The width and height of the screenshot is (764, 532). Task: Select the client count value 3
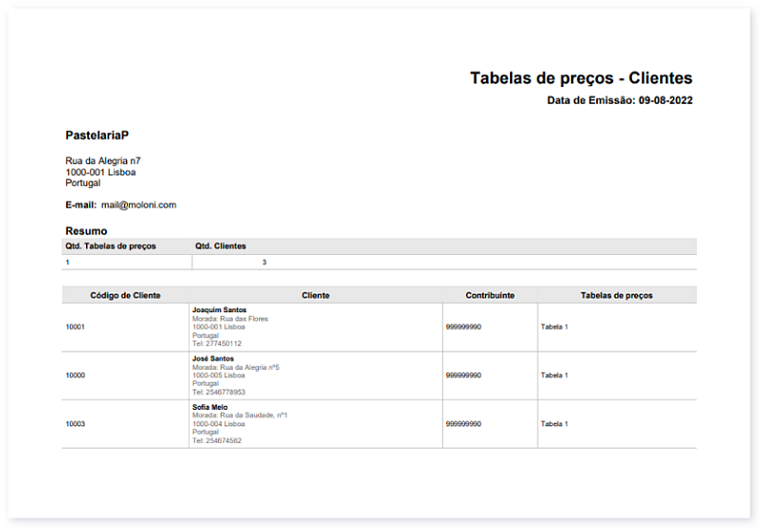point(265,262)
